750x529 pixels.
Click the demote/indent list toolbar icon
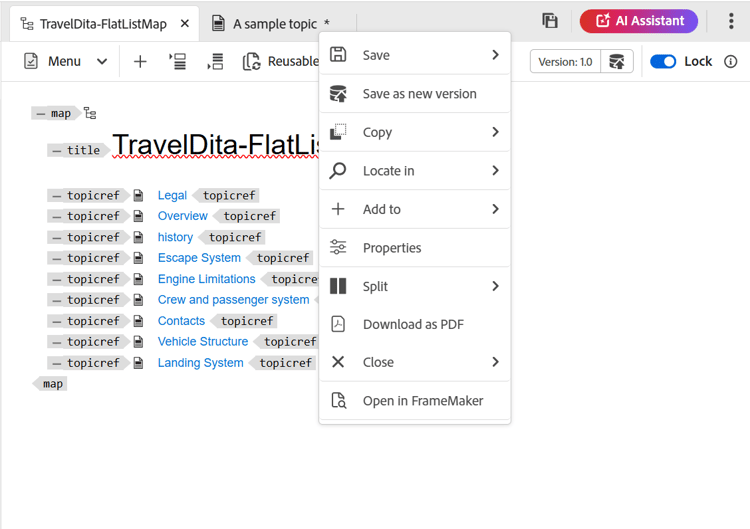(178, 62)
